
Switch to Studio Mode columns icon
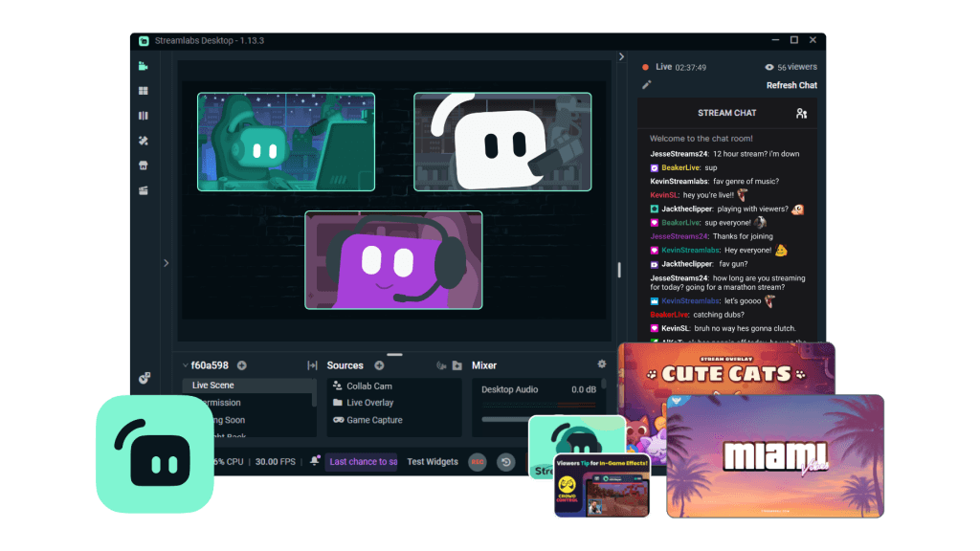click(x=144, y=116)
